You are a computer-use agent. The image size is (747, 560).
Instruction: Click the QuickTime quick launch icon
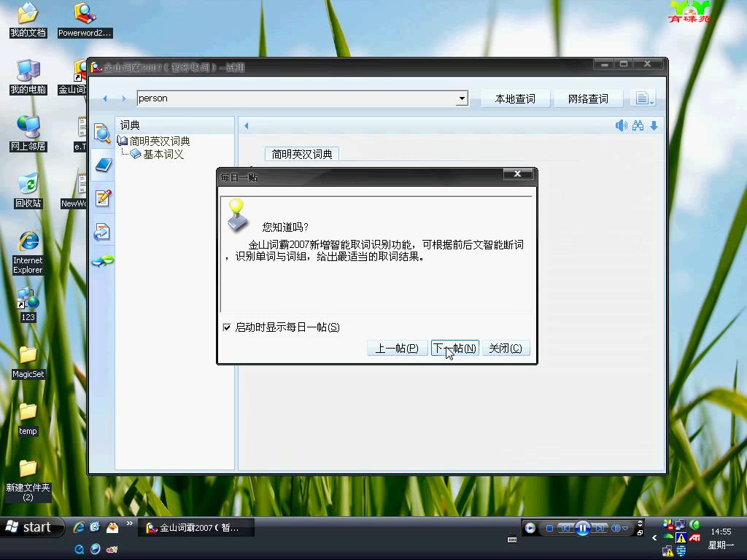click(x=79, y=549)
